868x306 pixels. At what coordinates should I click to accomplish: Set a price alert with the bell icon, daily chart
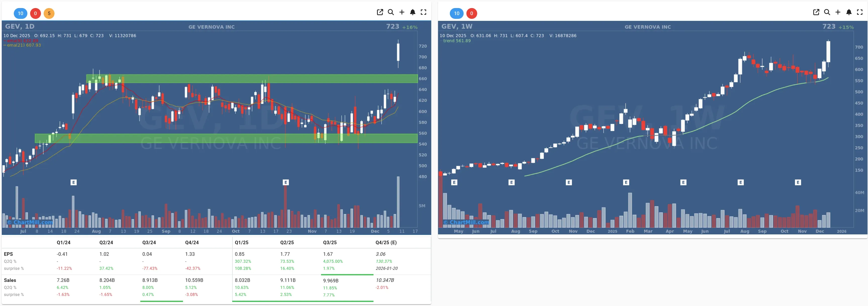[x=413, y=12]
